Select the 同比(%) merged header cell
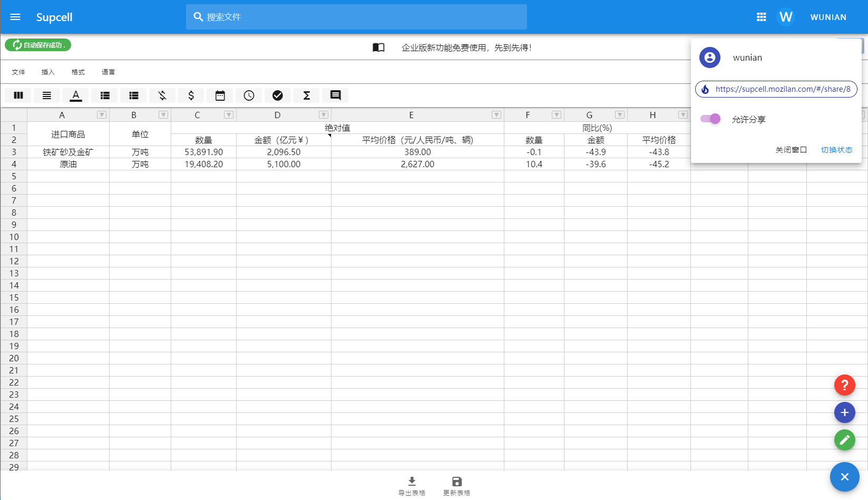This screenshot has width=868, height=500. click(597, 128)
